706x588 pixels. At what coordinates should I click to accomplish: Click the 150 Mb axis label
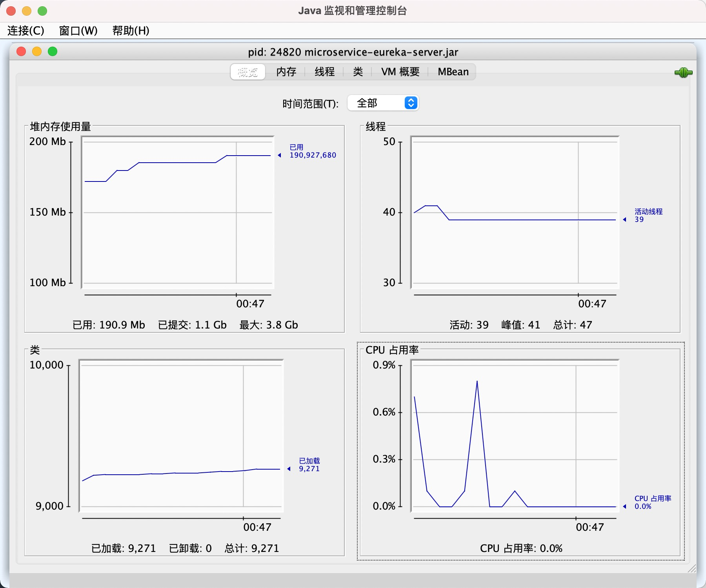click(x=47, y=212)
